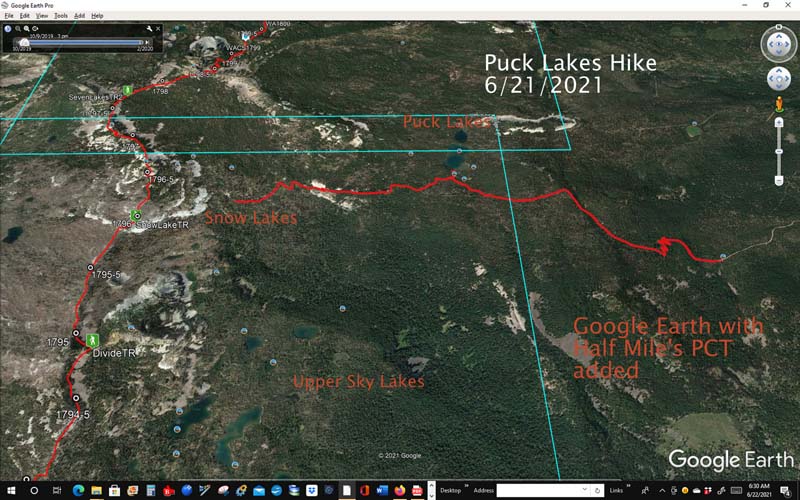
Task: Close the historical imagery time slider
Action: click(x=157, y=29)
